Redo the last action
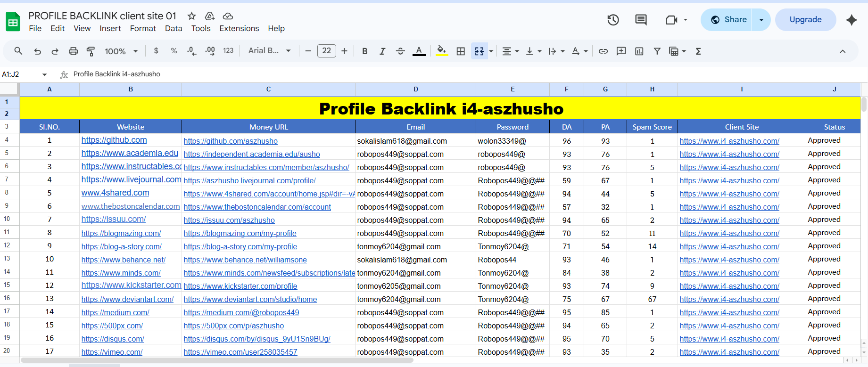868x367 pixels. tap(55, 51)
